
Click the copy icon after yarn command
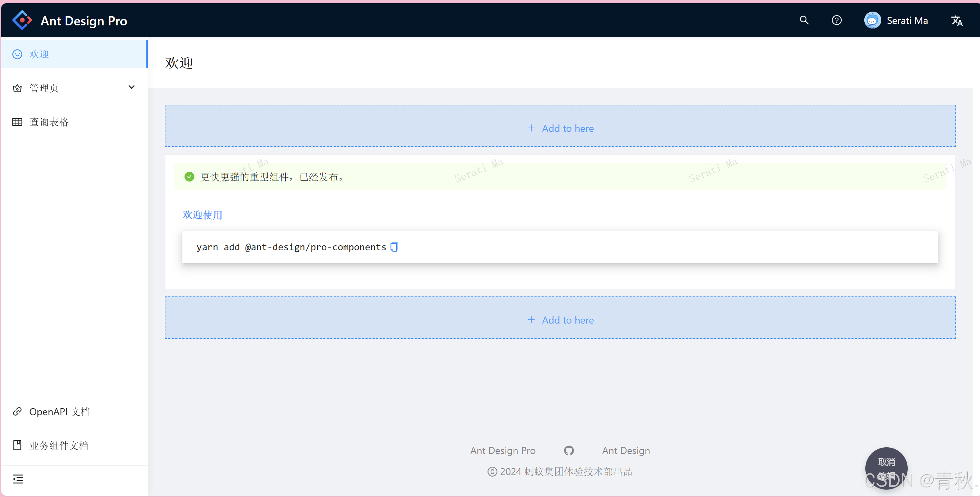point(394,247)
